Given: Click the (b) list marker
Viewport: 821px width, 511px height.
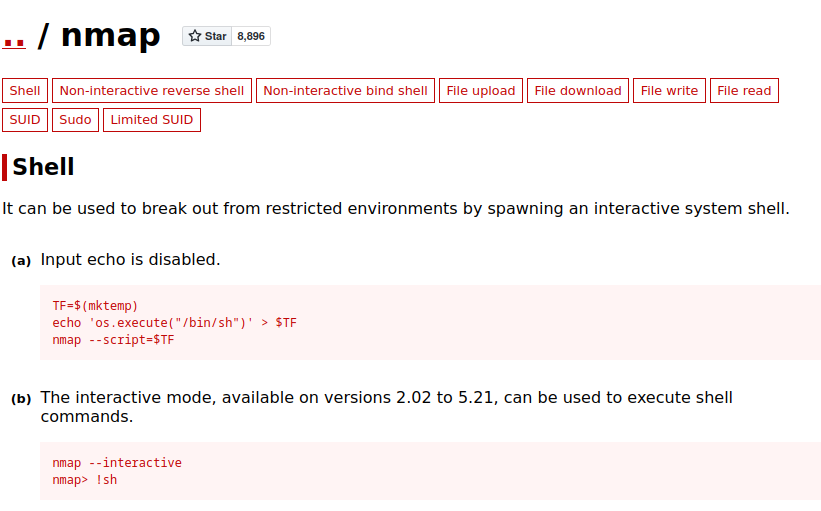Looking at the screenshot, I should 21,399.
